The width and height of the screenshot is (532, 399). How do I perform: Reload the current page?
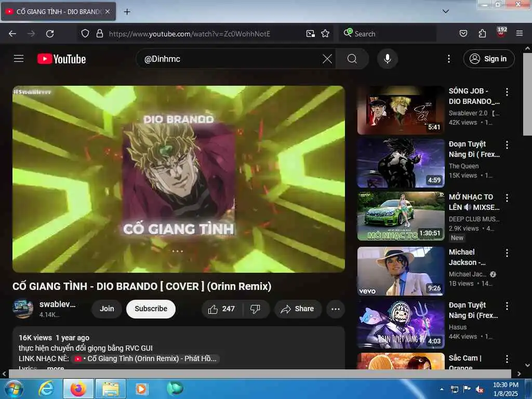[50, 34]
